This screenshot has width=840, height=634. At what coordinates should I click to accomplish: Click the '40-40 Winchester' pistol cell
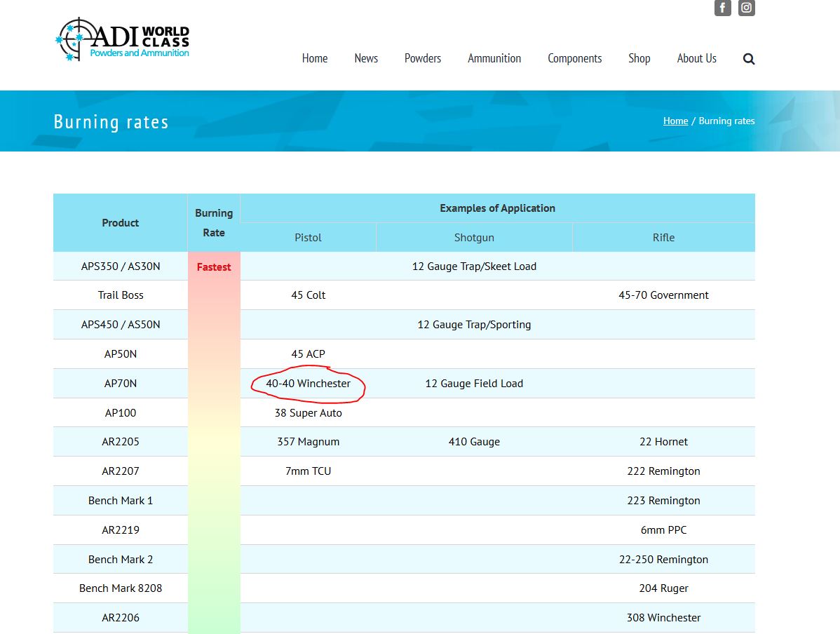point(308,383)
